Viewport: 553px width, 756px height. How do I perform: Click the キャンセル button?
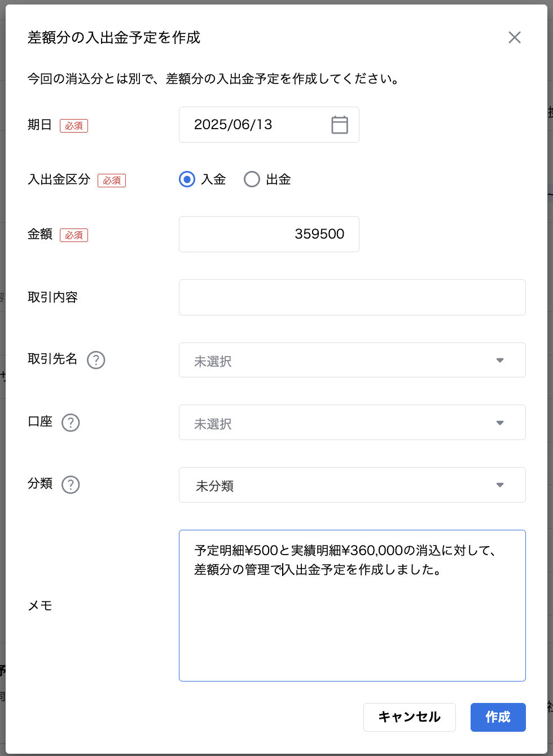coord(410,717)
